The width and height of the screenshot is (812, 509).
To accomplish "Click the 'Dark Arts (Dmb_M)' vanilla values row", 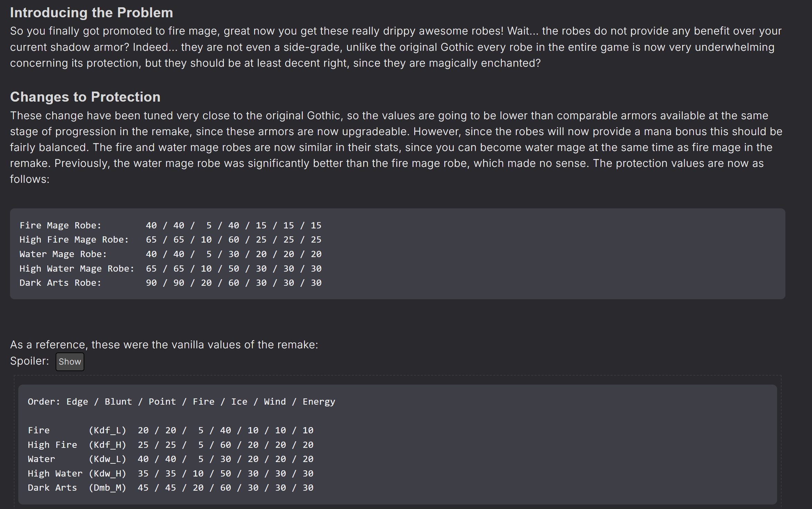I will [171, 488].
